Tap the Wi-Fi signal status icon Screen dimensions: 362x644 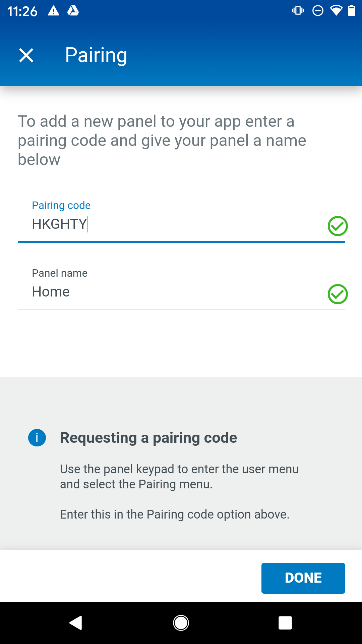pyautogui.click(x=336, y=11)
